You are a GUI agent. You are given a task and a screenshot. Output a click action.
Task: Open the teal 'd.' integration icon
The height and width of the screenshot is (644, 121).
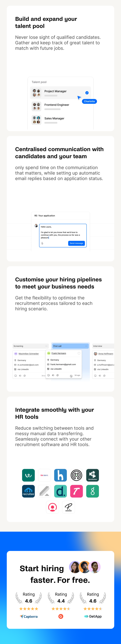[60, 491]
